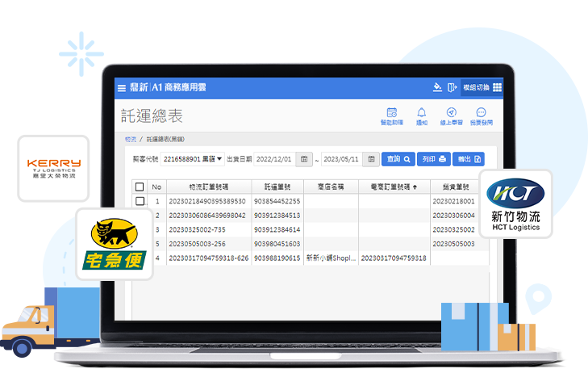Click the nine-square grid icon in header
588x369 pixels.
click(497, 87)
